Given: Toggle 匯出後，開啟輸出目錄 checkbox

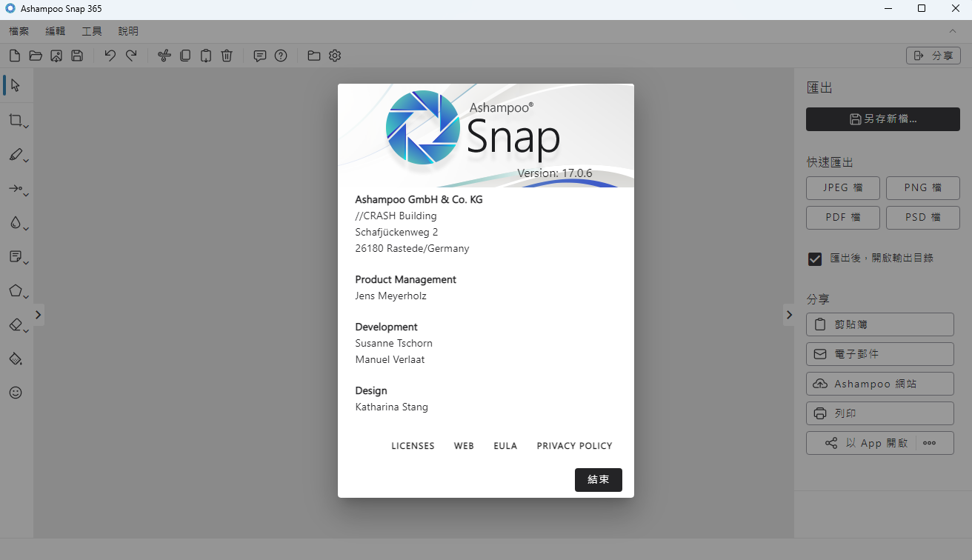Looking at the screenshot, I should click(815, 259).
